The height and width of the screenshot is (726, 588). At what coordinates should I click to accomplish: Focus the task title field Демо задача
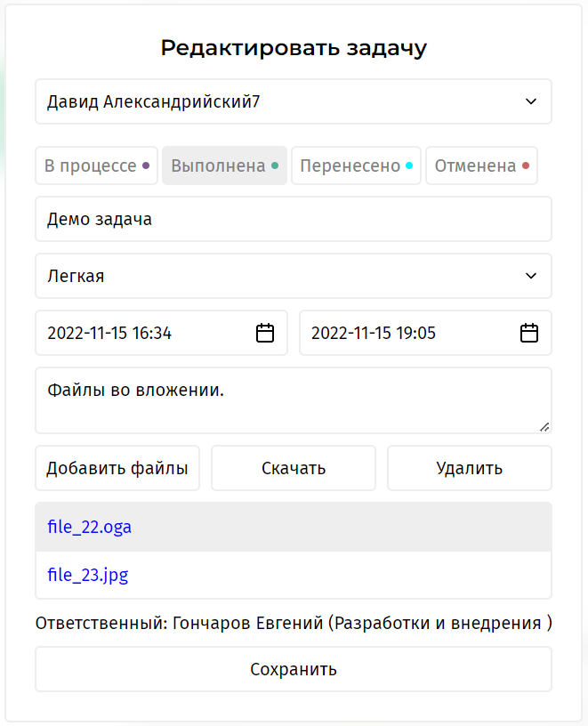[x=294, y=219]
